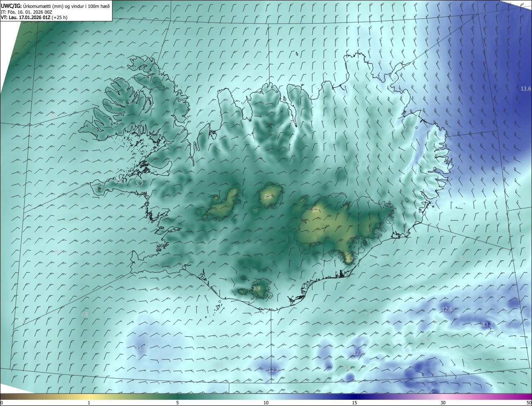Viewport: 532px width, 406px height.
Task: Click the 'VT: Lau. 17.01.2026 01Z (+25 h)' line
Action: [x=34, y=17]
